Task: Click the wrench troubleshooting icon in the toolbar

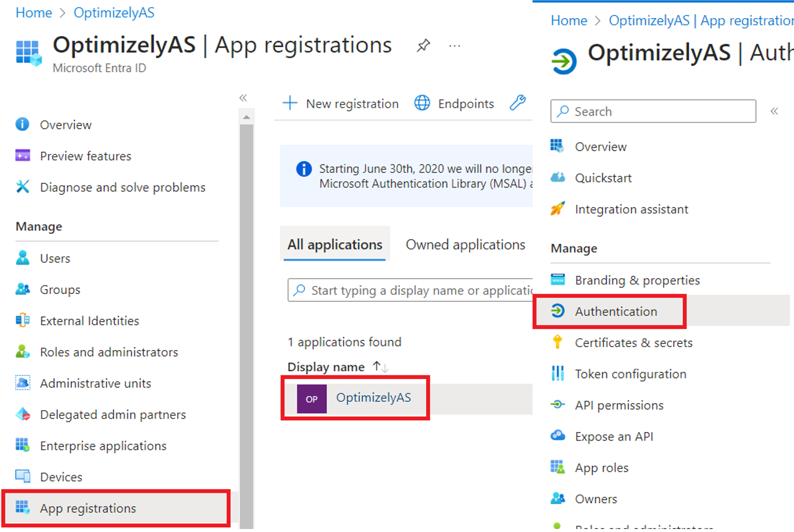Action: point(518,103)
